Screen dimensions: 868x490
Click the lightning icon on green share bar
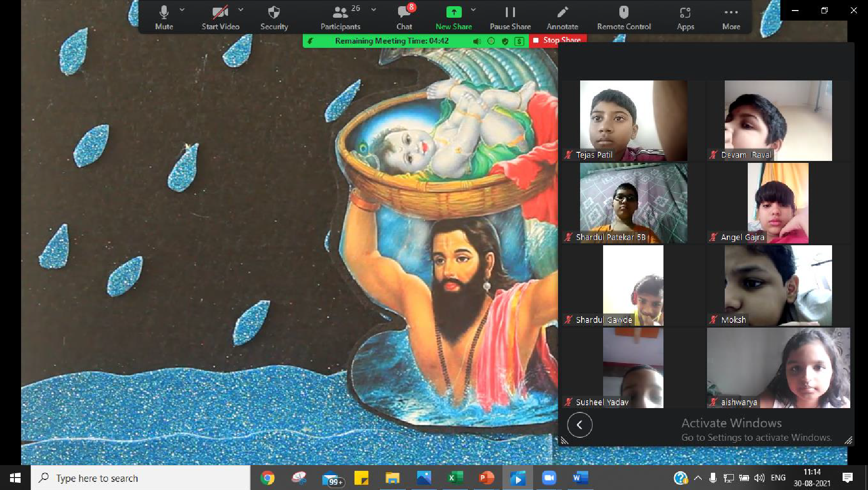pyautogui.click(x=310, y=41)
